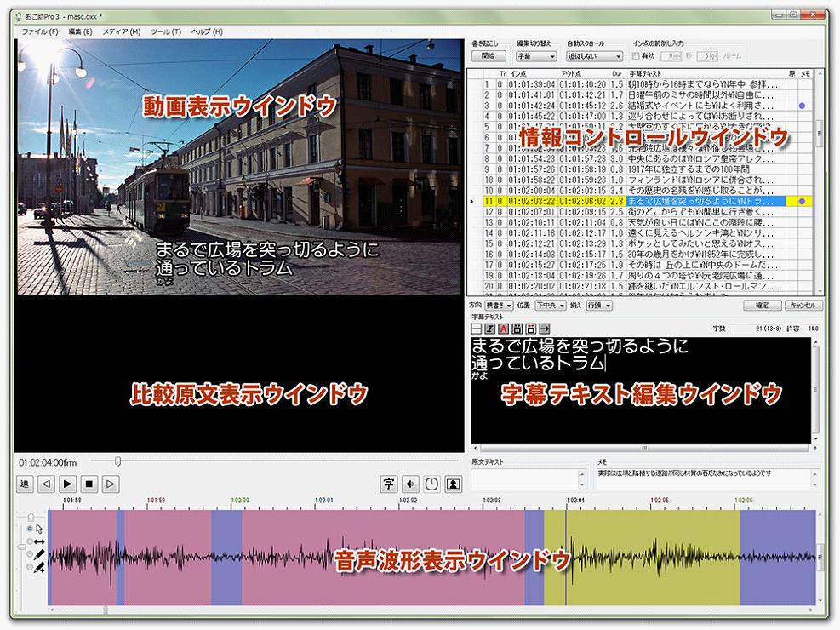Screen dimensions: 840x630
Task: Click the rightmost arrow icon in the formatting row
Action: (545, 328)
